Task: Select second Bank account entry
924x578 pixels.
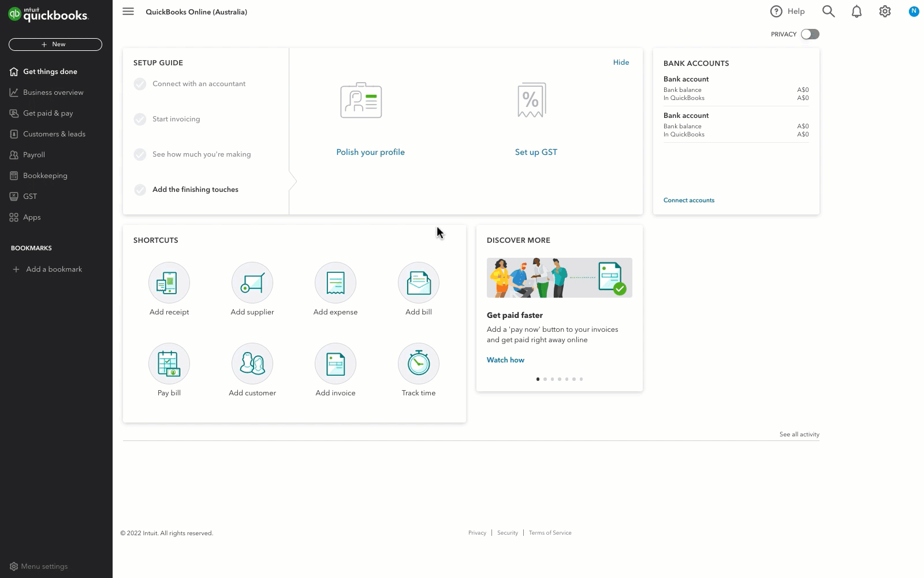Action: coord(736,125)
